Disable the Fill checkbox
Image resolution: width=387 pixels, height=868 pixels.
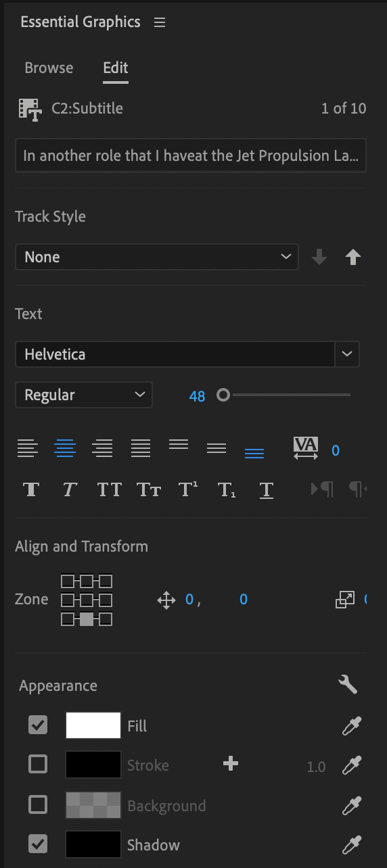pyautogui.click(x=38, y=725)
